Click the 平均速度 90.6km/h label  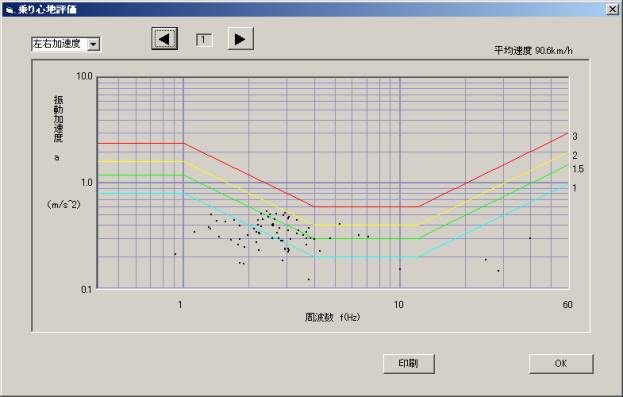533,50
